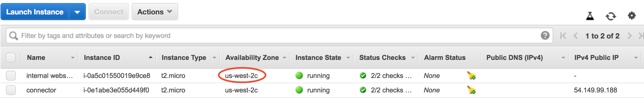Select the internal webserver instance checkbox
644x110 pixels.
click(11, 76)
